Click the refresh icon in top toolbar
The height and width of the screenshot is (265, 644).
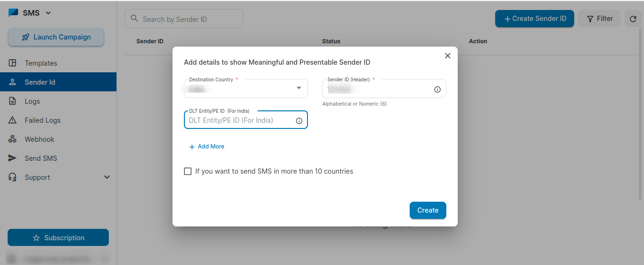[x=633, y=19]
